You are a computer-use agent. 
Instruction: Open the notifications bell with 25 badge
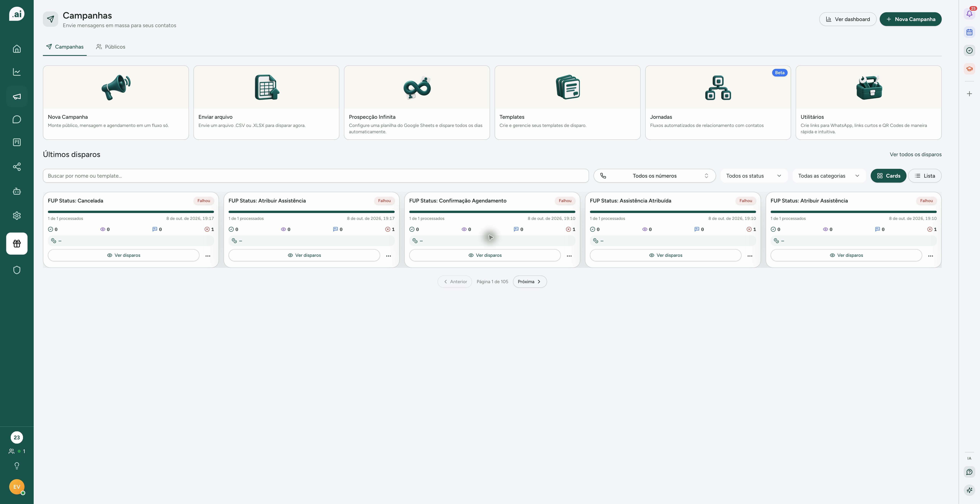pyautogui.click(x=969, y=14)
